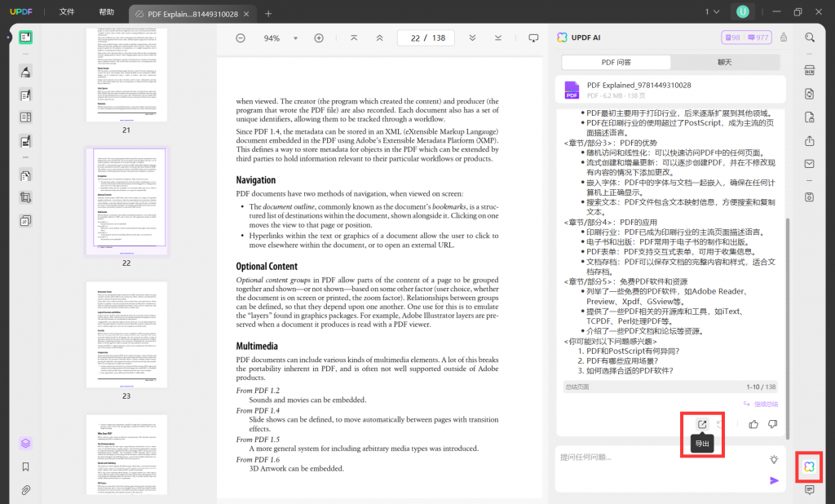This screenshot has height=504, width=835.
Task: View AI credits 98 977 badge
Action: [747, 38]
